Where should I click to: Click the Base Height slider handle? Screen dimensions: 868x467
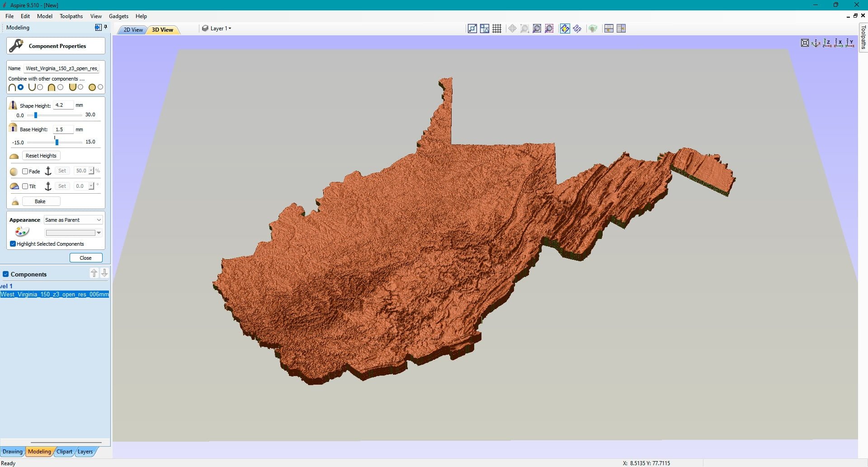[x=57, y=142]
